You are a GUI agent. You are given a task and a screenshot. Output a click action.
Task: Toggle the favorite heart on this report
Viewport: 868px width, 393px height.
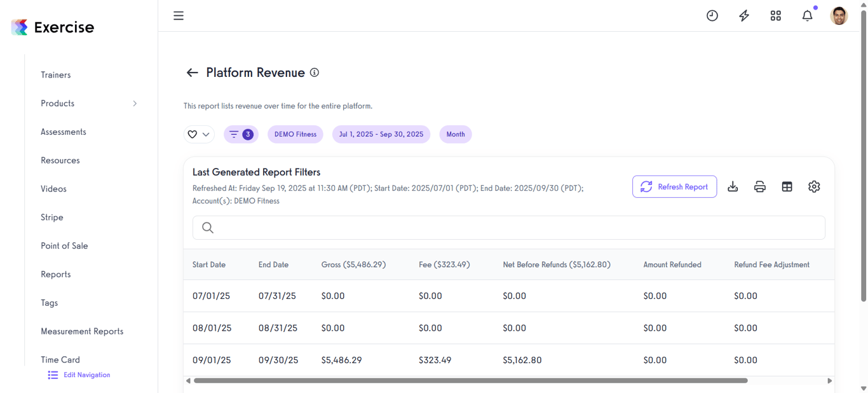click(192, 134)
